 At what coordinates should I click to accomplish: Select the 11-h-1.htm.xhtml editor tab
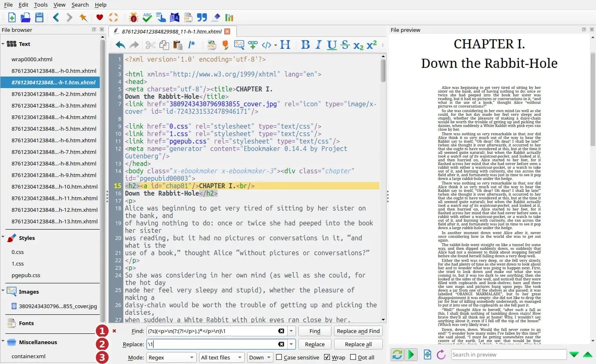[x=172, y=31]
